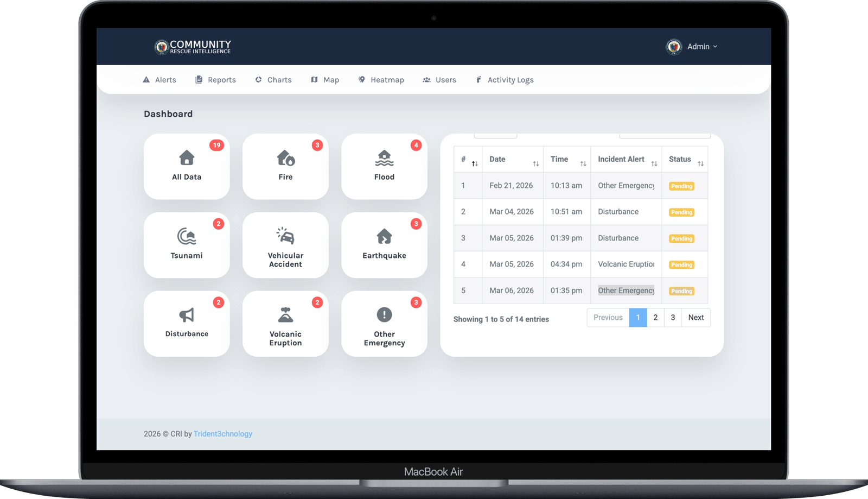Open the Tsunami incidents card

(x=187, y=245)
